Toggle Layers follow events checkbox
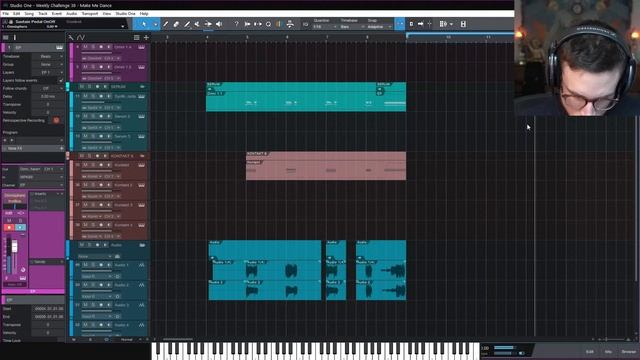640x360 pixels. click(60, 81)
